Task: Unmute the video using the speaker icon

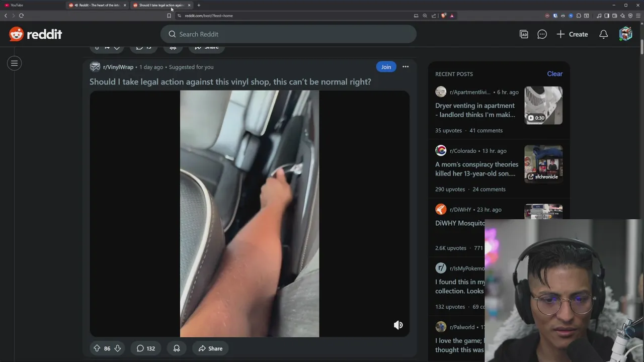Action: coord(398,325)
